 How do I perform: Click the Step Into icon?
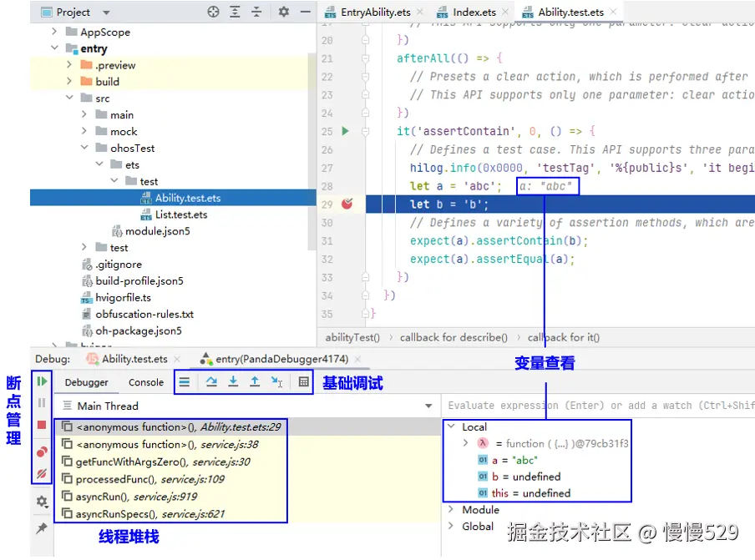click(233, 382)
